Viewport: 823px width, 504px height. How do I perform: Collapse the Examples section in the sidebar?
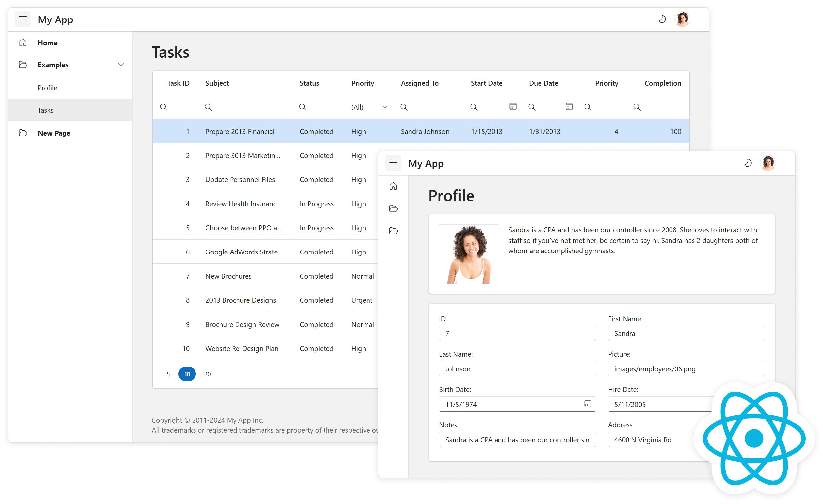click(121, 65)
